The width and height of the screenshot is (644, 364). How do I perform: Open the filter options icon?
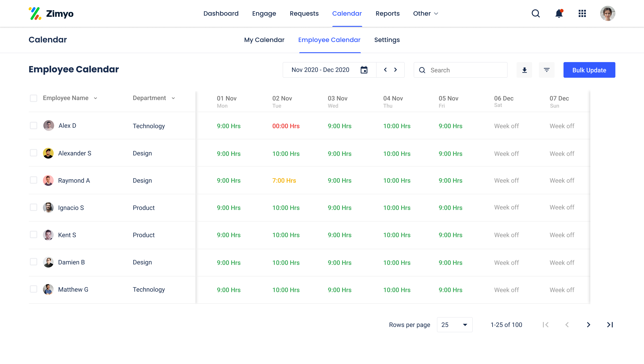547,70
